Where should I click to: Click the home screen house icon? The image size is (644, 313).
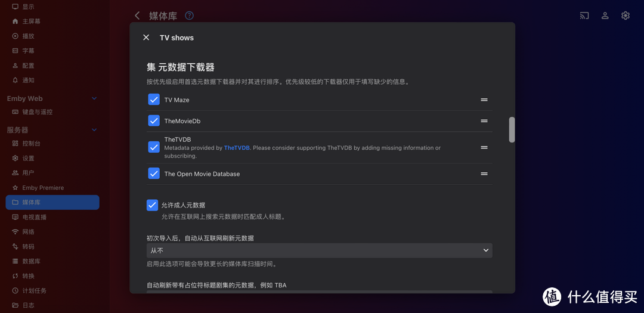click(x=15, y=21)
